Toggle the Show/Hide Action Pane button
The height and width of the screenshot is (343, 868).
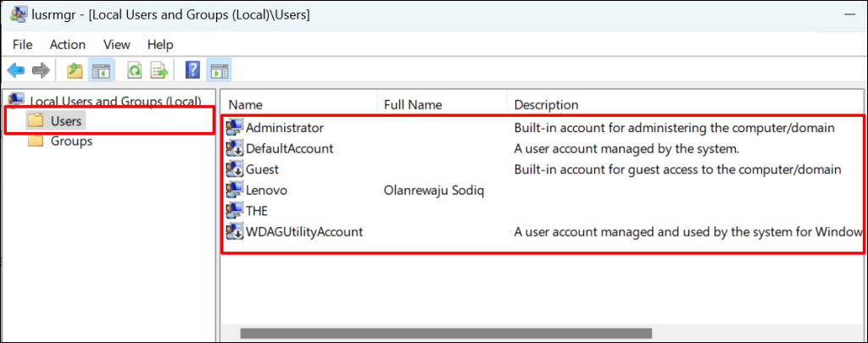click(218, 70)
